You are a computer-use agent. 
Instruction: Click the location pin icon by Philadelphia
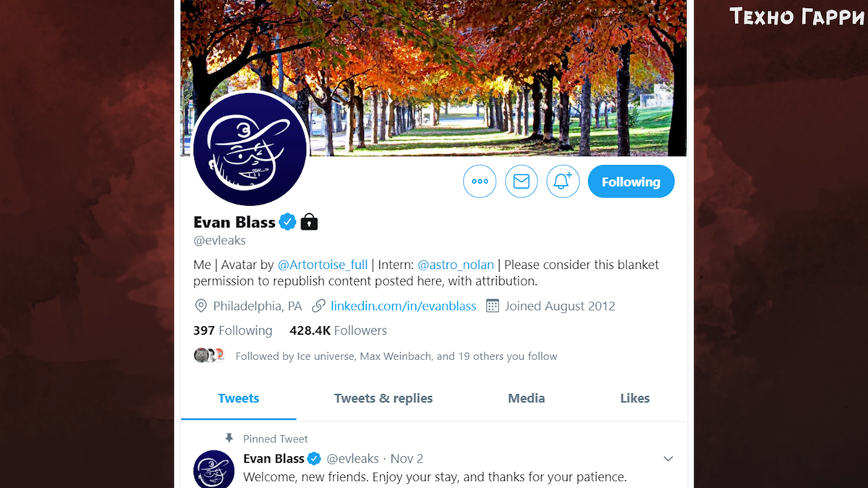point(200,306)
